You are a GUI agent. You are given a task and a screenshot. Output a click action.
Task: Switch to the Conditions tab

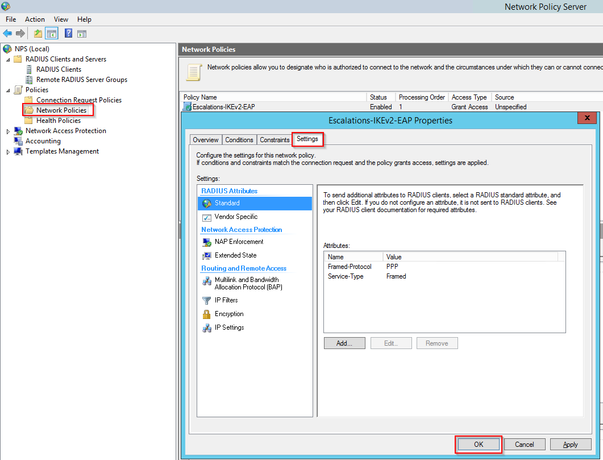pyautogui.click(x=239, y=140)
